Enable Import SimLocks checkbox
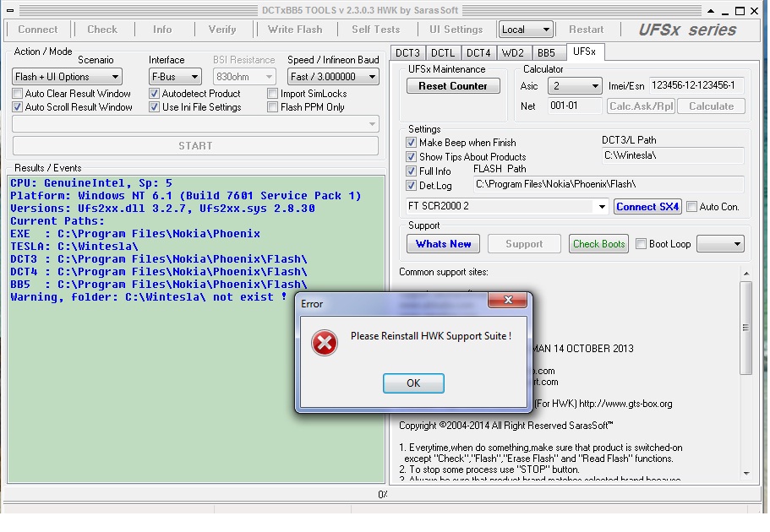This screenshot has height=532, width=770. [x=272, y=93]
